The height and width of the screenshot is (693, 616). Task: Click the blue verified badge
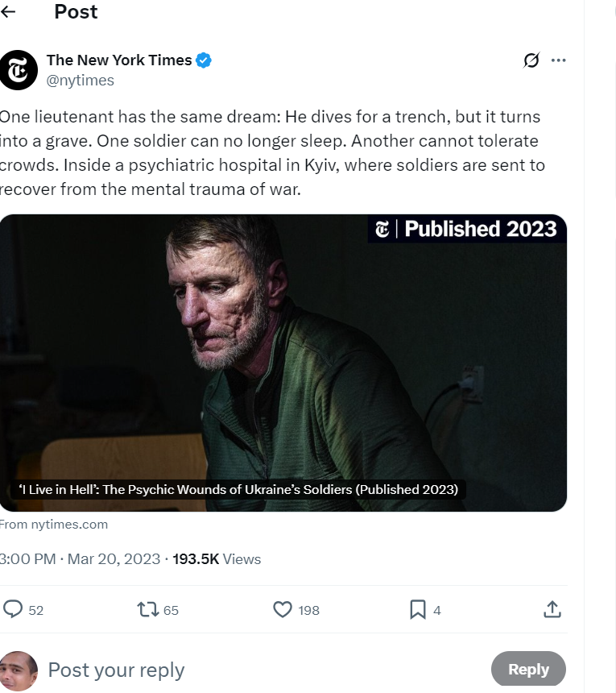(205, 60)
